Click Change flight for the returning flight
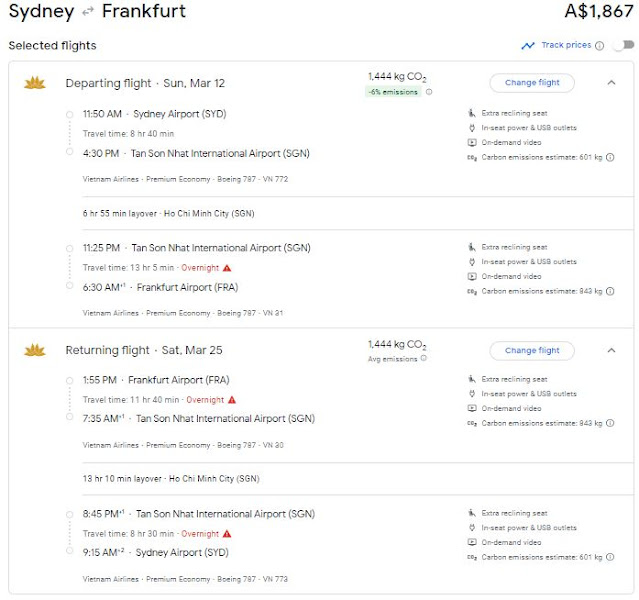 pyautogui.click(x=532, y=351)
